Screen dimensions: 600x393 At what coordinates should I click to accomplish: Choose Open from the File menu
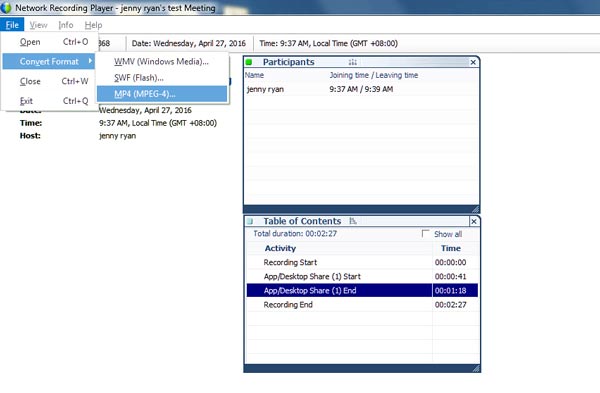[x=49, y=42]
